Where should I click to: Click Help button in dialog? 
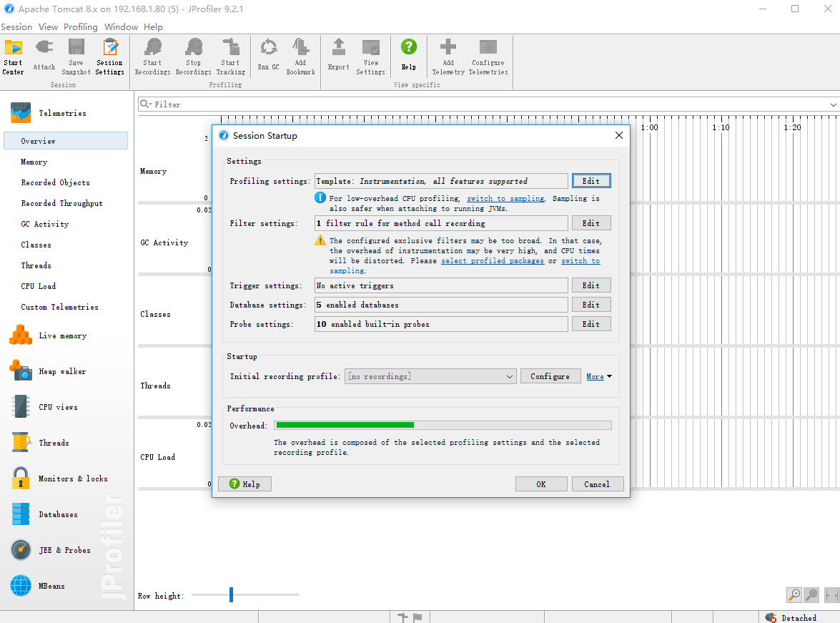tap(244, 484)
